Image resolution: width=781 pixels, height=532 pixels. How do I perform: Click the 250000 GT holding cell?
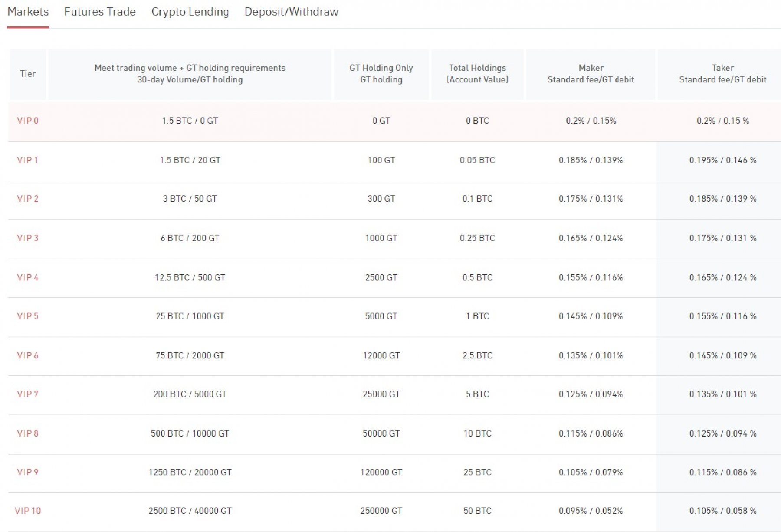381,511
